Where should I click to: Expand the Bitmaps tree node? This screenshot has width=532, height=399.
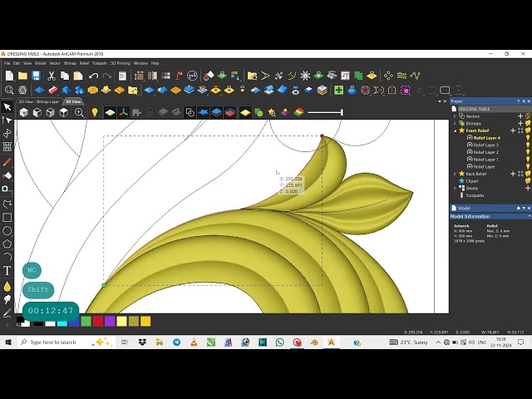[455, 123]
